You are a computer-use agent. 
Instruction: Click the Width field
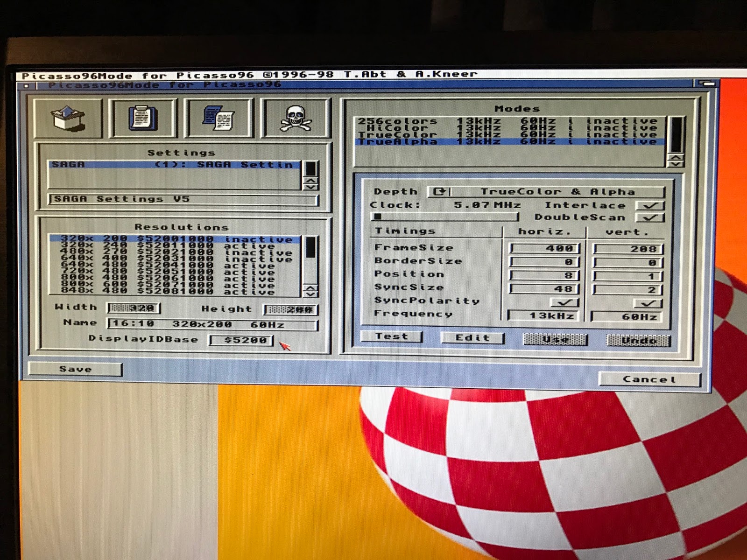tap(134, 308)
